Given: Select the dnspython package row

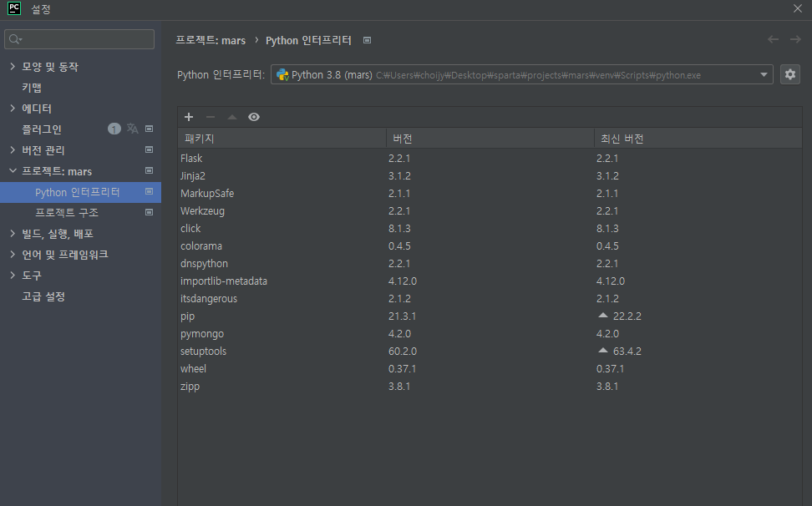Looking at the screenshot, I should pyautogui.click(x=490, y=264).
